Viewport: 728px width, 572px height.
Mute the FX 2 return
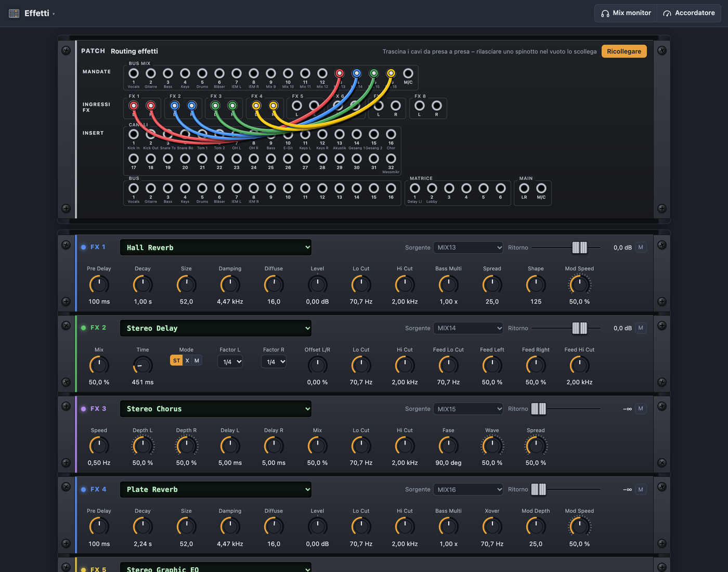[641, 328]
